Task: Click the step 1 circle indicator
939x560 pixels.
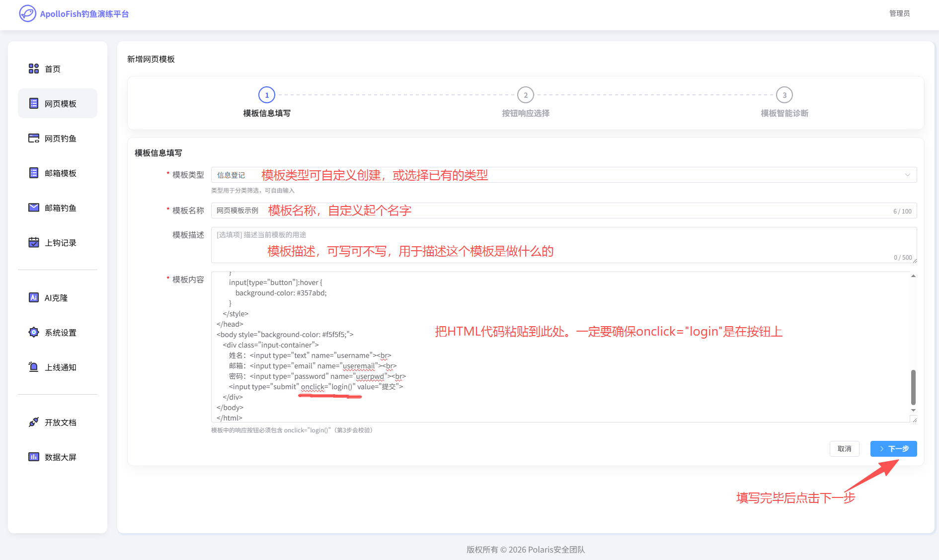Action: (x=267, y=95)
